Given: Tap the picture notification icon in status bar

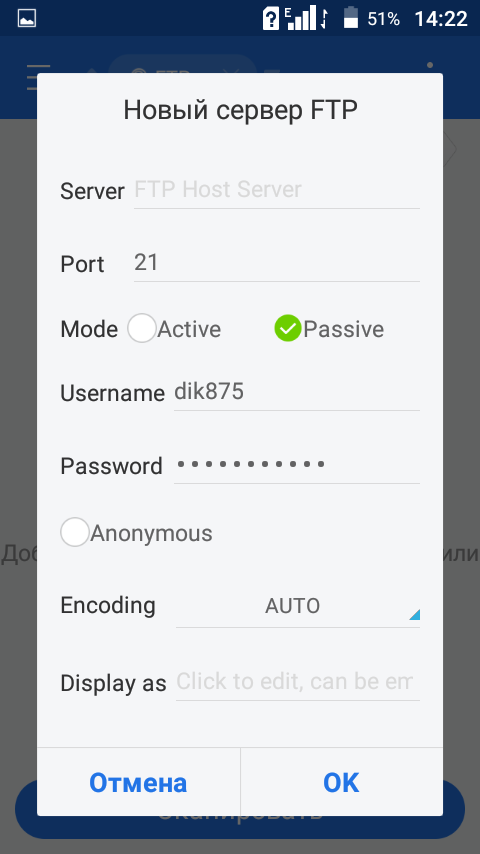Looking at the screenshot, I should [x=27, y=19].
